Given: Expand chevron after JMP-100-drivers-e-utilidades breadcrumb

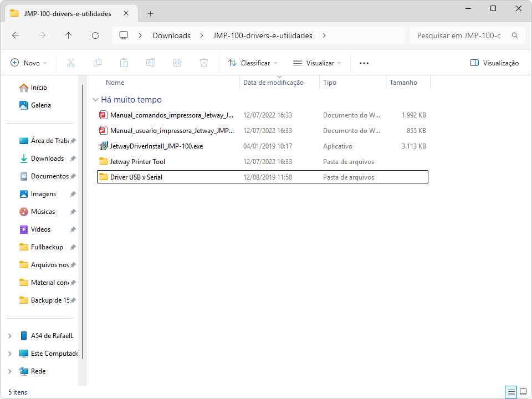Looking at the screenshot, I should (x=324, y=35).
